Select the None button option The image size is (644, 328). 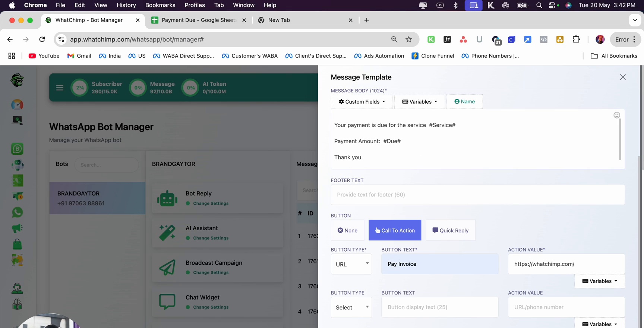point(347,230)
